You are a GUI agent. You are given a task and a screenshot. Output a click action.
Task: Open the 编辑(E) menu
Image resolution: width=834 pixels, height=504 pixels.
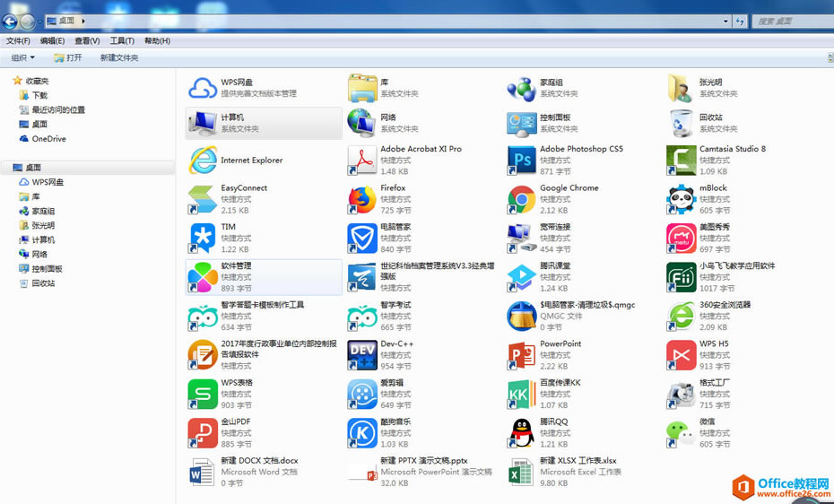52,41
